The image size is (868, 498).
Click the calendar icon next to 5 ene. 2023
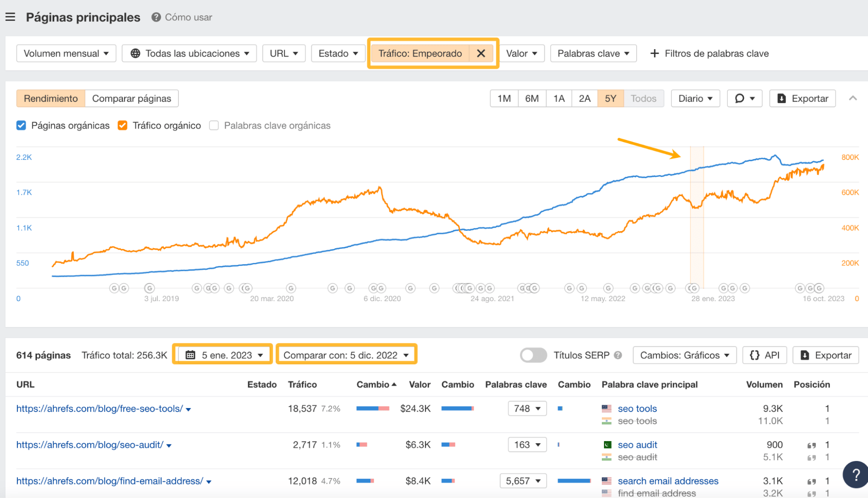pyautogui.click(x=190, y=355)
